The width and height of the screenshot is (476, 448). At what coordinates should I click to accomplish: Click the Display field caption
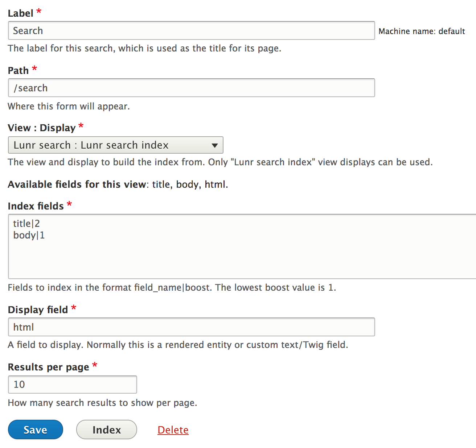click(38, 310)
